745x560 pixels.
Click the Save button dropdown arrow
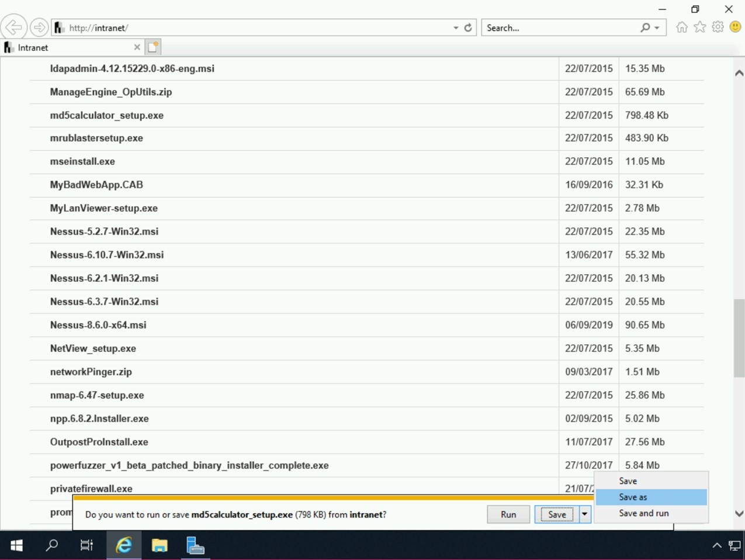pyautogui.click(x=584, y=514)
